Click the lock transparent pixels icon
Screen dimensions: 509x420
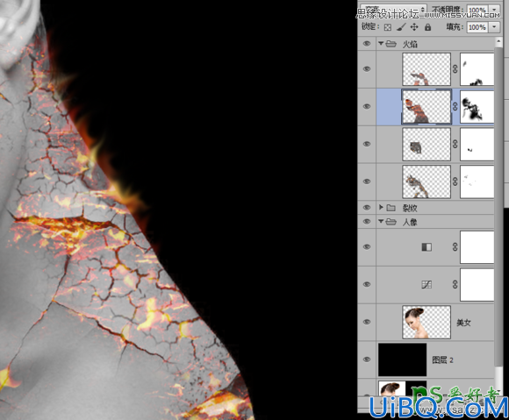click(387, 27)
